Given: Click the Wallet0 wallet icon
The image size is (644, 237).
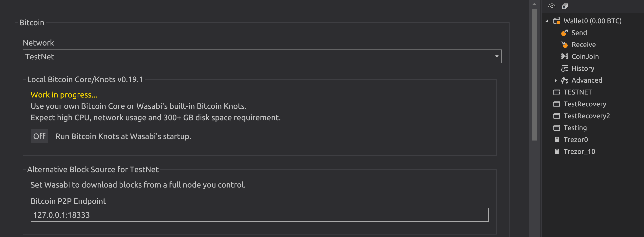Looking at the screenshot, I should 557,21.
